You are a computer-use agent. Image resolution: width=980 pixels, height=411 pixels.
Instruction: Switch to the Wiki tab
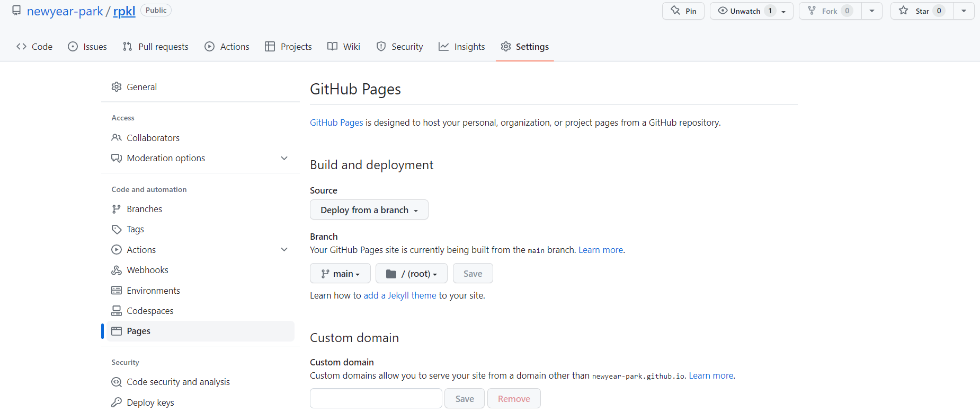click(344, 47)
